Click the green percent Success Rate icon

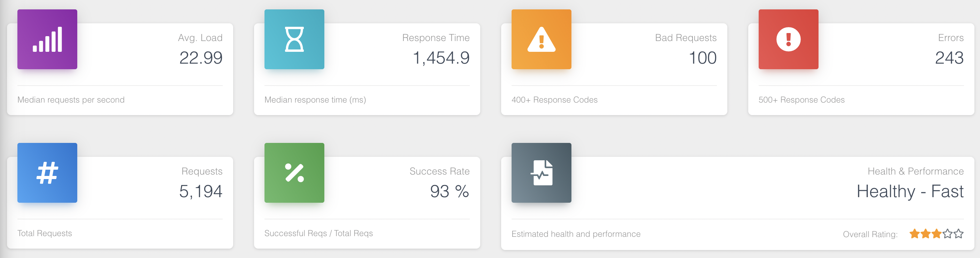[294, 172]
